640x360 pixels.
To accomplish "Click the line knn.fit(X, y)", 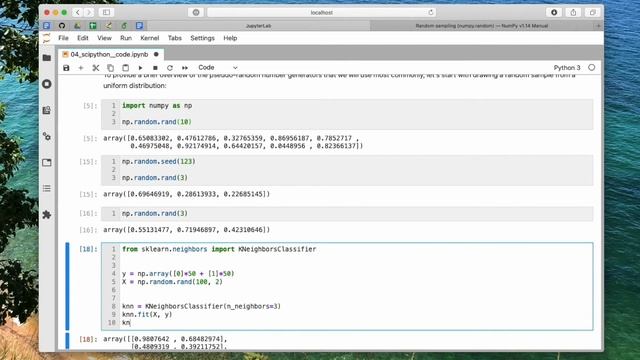I will point(147,314).
